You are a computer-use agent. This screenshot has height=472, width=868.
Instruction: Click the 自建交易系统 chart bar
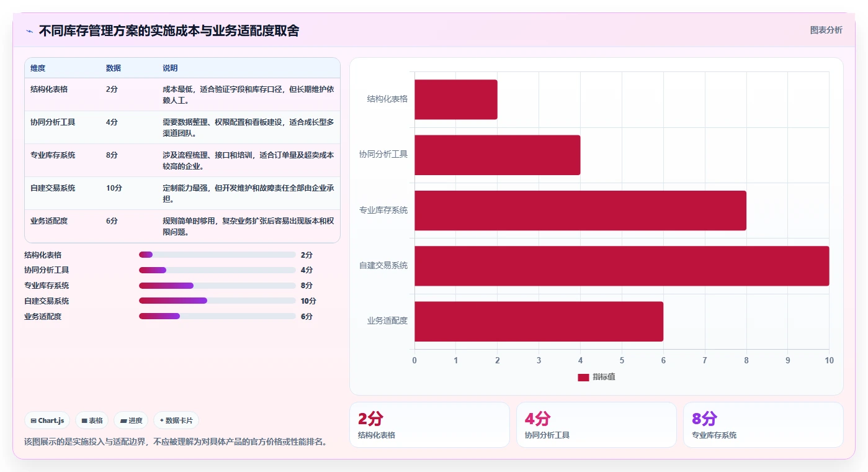tap(622, 266)
